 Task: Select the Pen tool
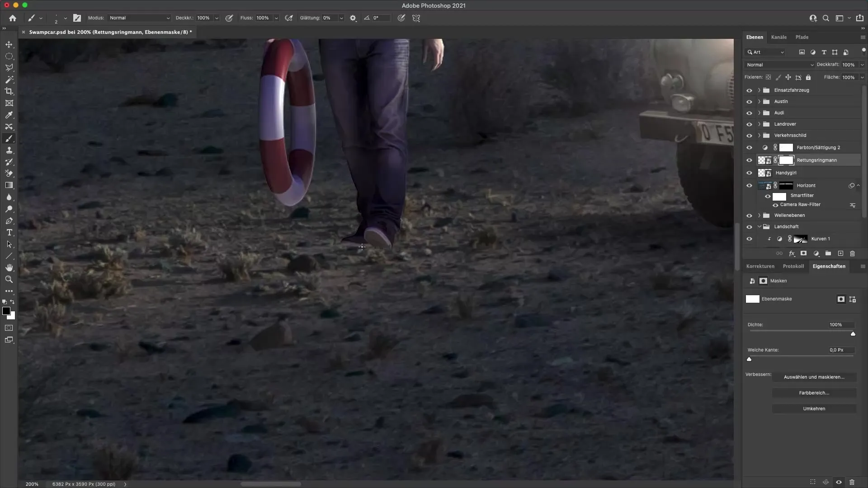pos(9,221)
